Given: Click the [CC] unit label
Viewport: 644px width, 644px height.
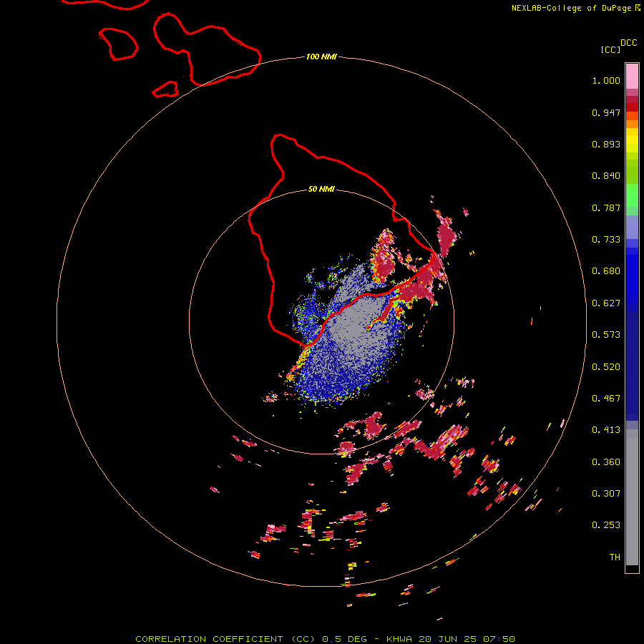Looking at the screenshot, I should (x=611, y=49).
